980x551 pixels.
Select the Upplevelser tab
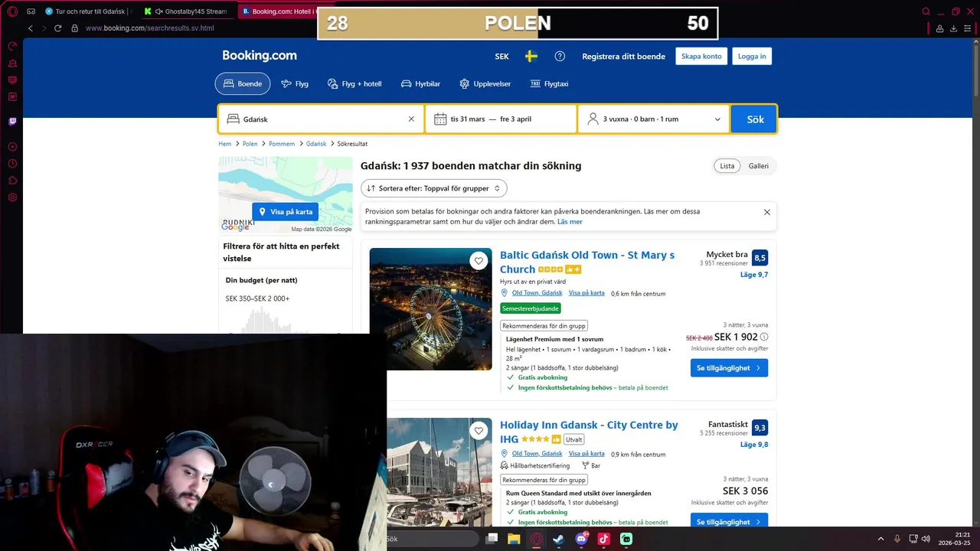click(485, 83)
